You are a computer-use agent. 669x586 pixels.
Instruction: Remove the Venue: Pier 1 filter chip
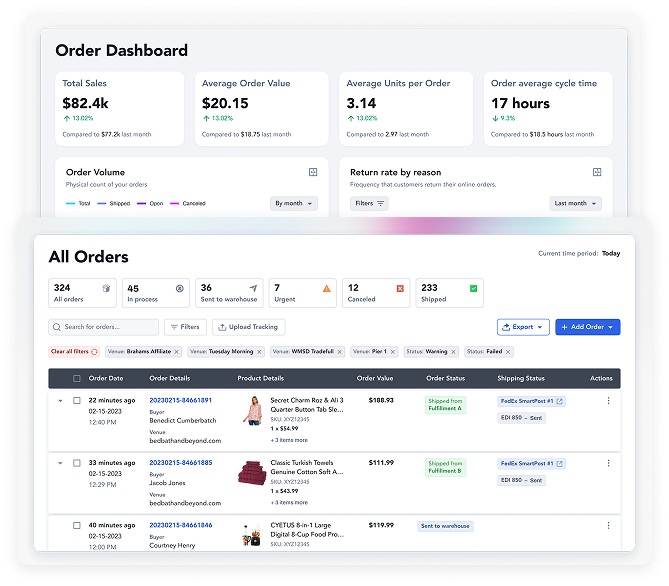pyautogui.click(x=393, y=352)
